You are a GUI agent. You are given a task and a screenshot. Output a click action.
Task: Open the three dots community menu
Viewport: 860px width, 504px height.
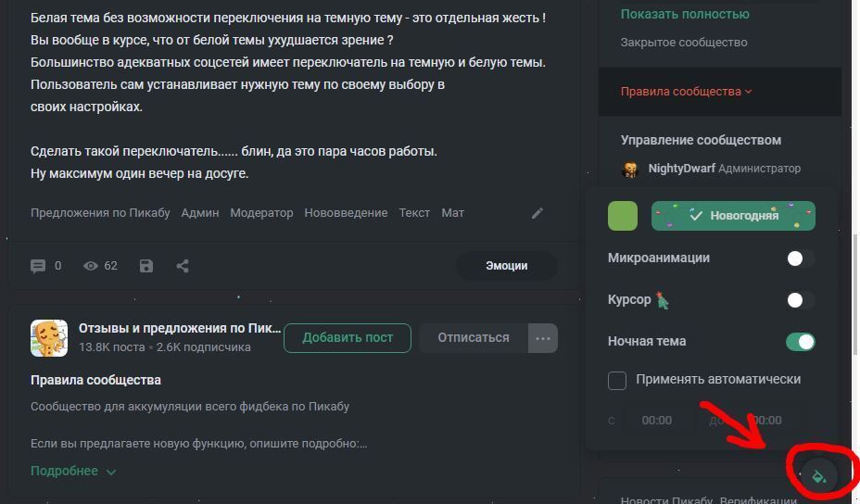coord(543,338)
